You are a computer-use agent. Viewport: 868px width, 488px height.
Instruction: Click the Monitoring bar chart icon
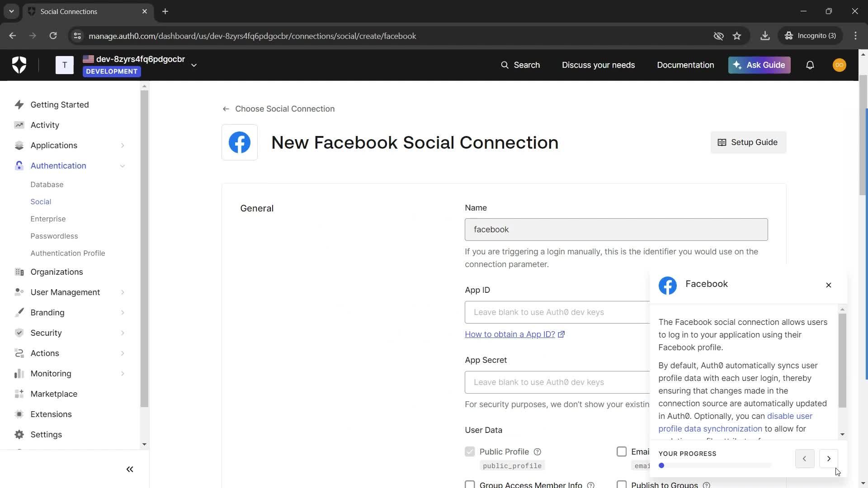[x=19, y=374]
